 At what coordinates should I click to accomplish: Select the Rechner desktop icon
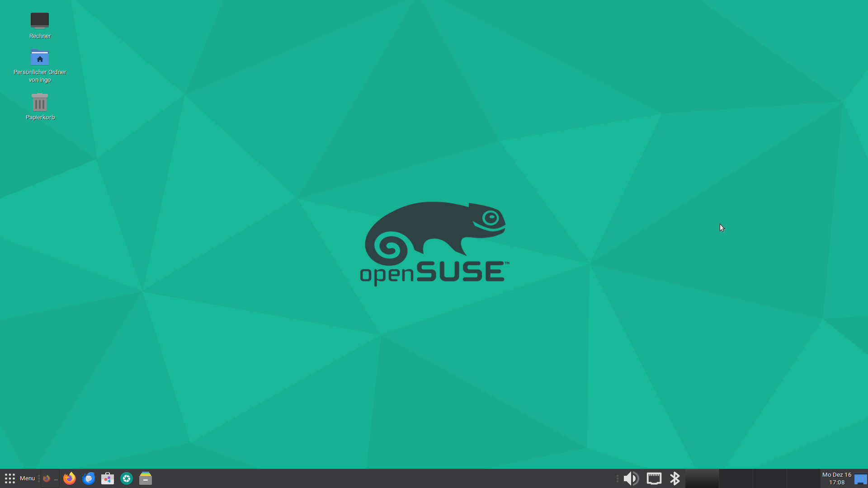(40, 21)
